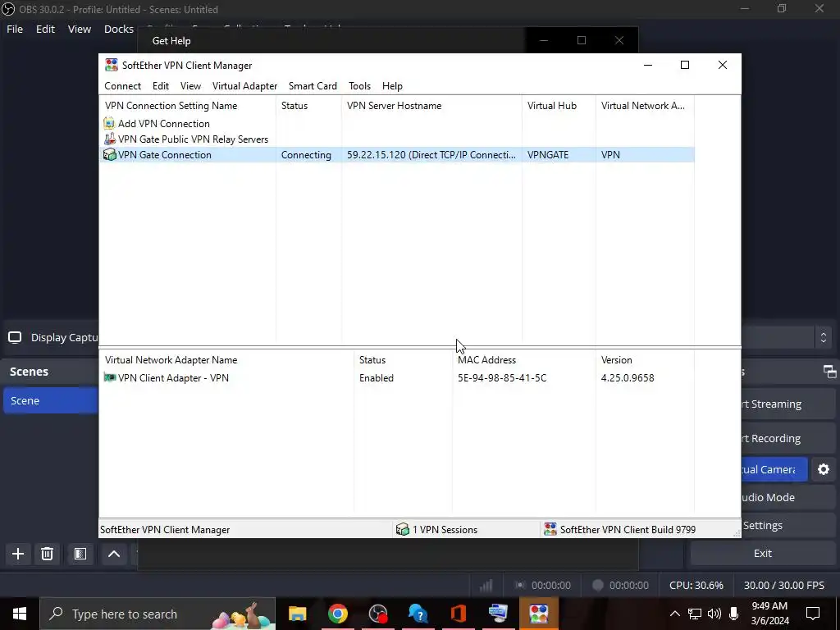Click the Display Capture source icon

[x=15, y=337]
